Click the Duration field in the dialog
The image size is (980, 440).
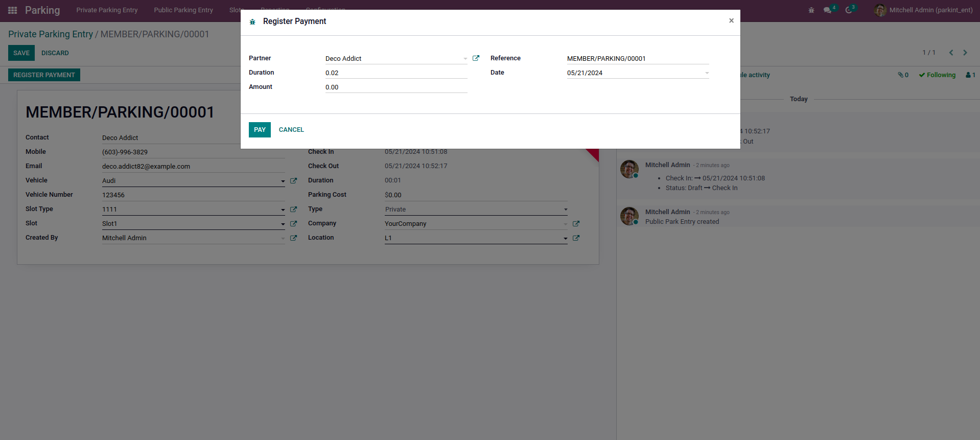click(396, 73)
